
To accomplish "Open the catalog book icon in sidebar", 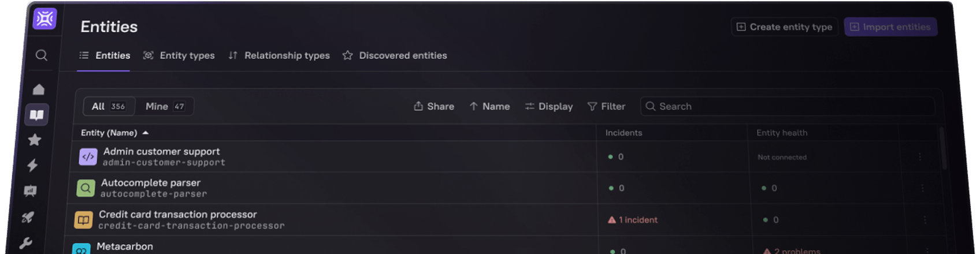I will pyautogui.click(x=36, y=115).
